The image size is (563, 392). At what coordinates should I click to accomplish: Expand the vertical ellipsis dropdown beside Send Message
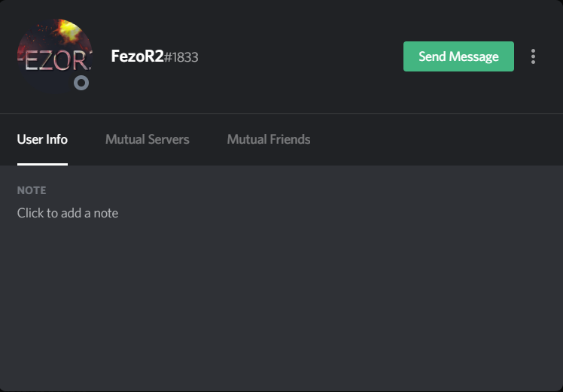click(x=533, y=56)
